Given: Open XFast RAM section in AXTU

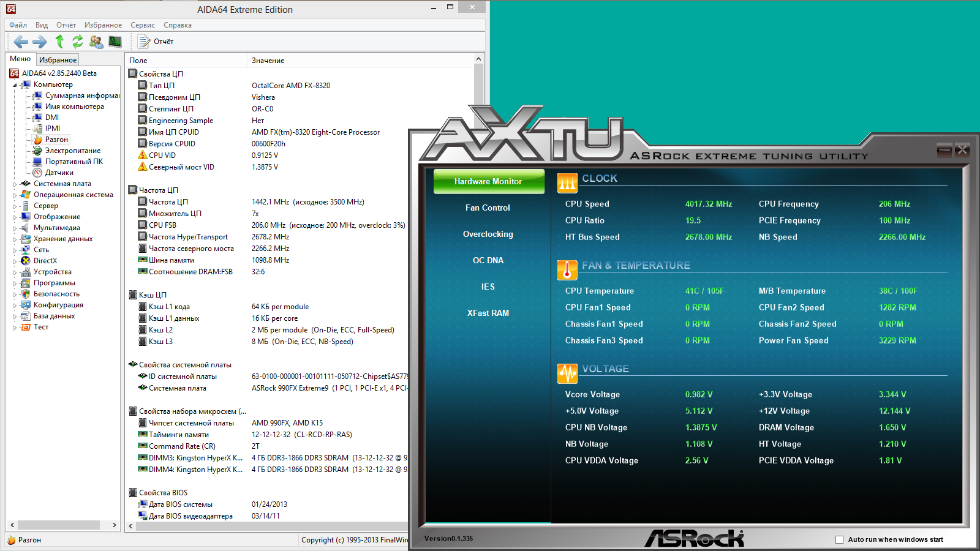Looking at the screenshot, I should point(488,313).
